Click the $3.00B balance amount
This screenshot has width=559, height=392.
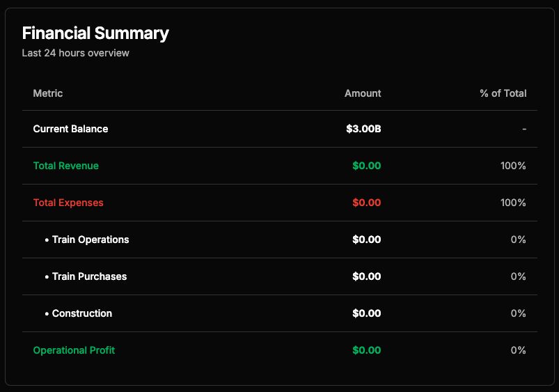pos(363,129)
